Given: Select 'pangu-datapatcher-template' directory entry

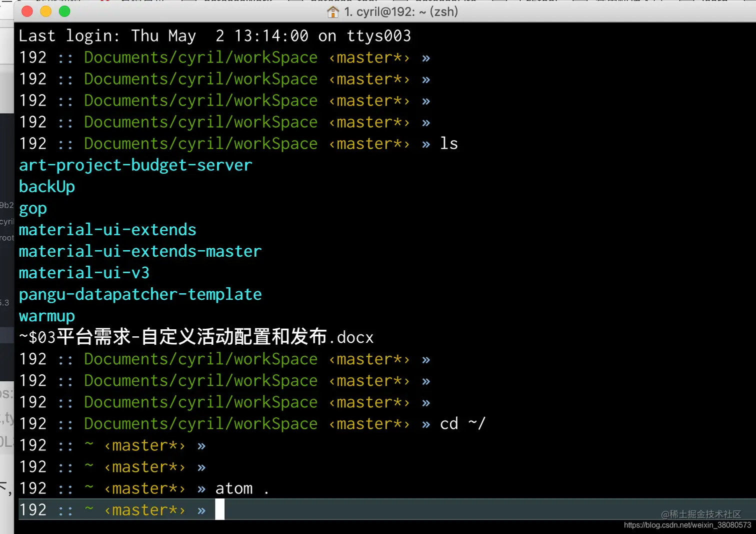Looking at the screenshot, I should (140, 295).
